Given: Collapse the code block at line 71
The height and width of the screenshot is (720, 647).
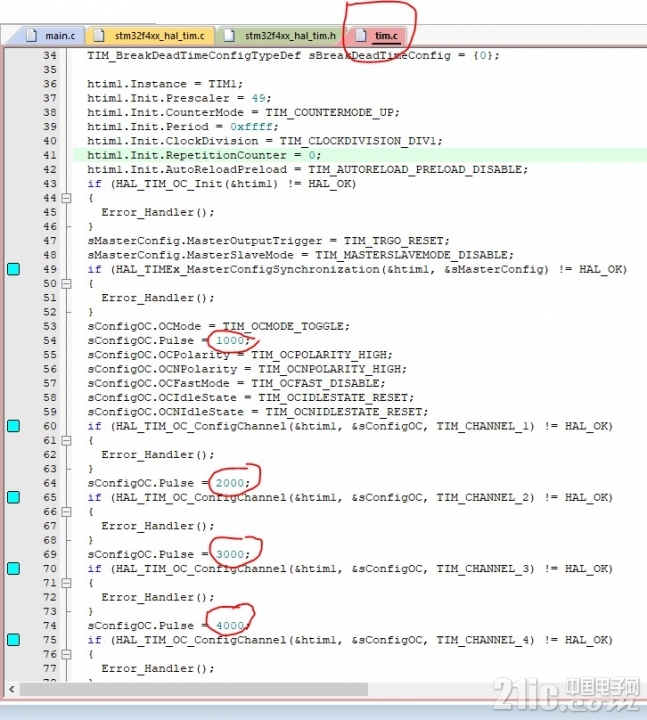Looking at the screenshot, I should pos(67,583).
